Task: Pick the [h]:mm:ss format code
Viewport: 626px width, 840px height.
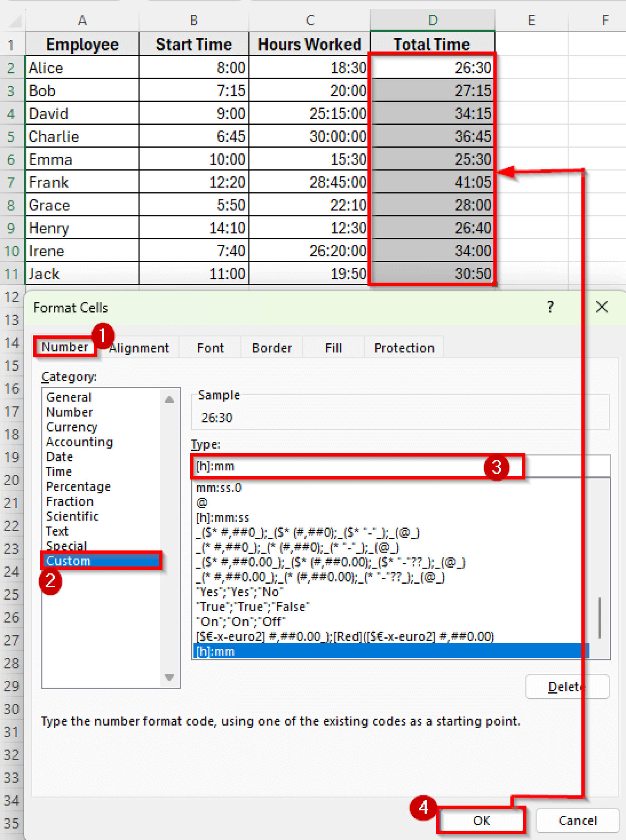Action: (223, 518)
